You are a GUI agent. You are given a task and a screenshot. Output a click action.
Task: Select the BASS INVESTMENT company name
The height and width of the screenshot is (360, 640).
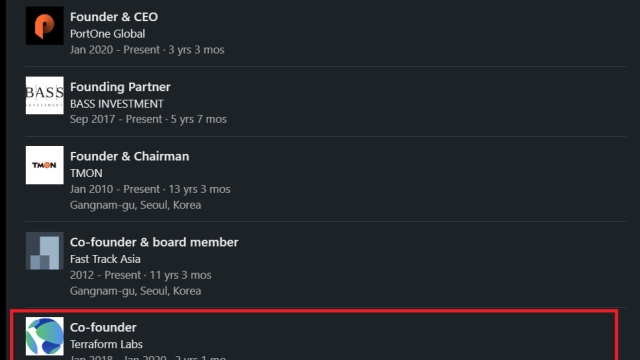(117, 104)
